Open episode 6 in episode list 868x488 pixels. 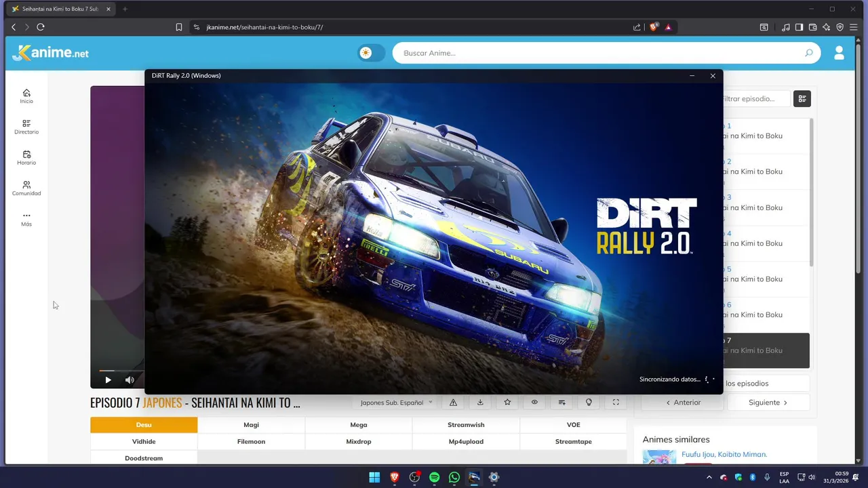[x=765, y=315]
